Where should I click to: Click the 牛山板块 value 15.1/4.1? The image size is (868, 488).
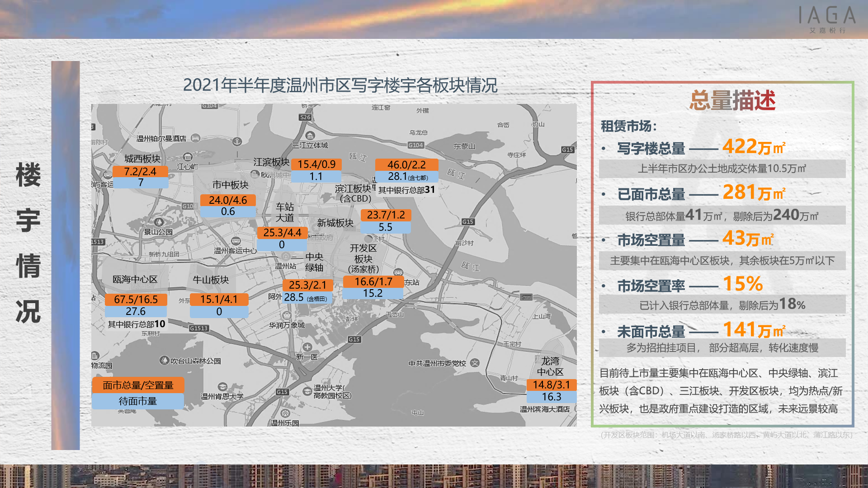tap(219, 299)
